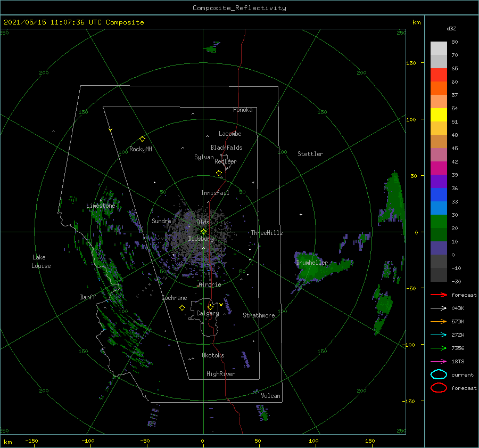Click the Drumheller city label

312,263
